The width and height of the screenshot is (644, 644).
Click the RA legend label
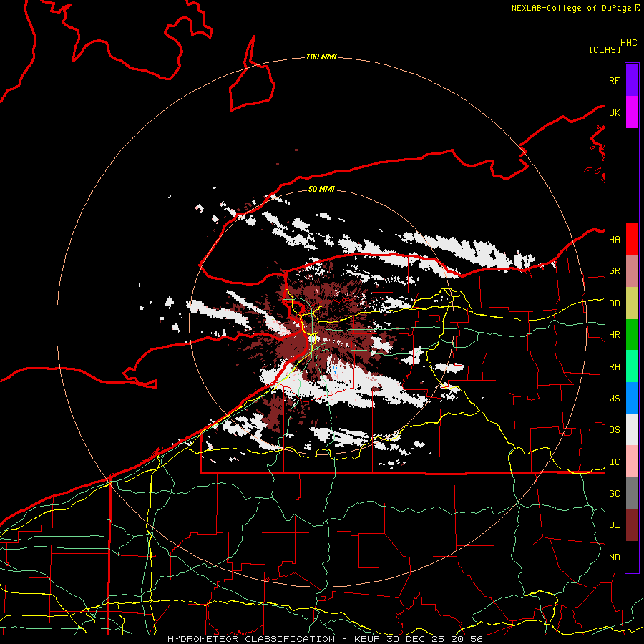[614, 366]
